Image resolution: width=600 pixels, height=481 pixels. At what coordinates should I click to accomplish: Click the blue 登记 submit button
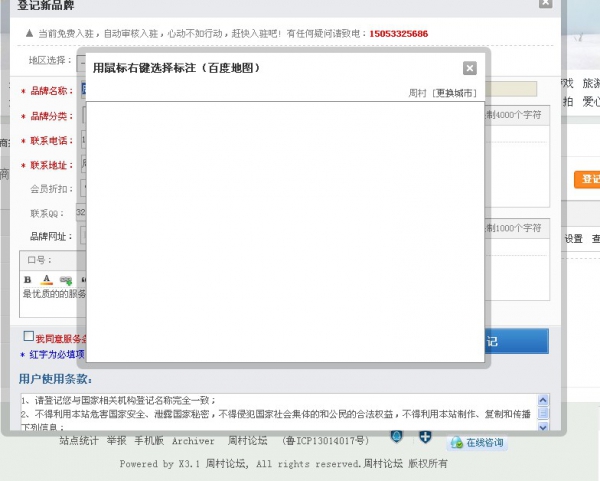(517, 341)
